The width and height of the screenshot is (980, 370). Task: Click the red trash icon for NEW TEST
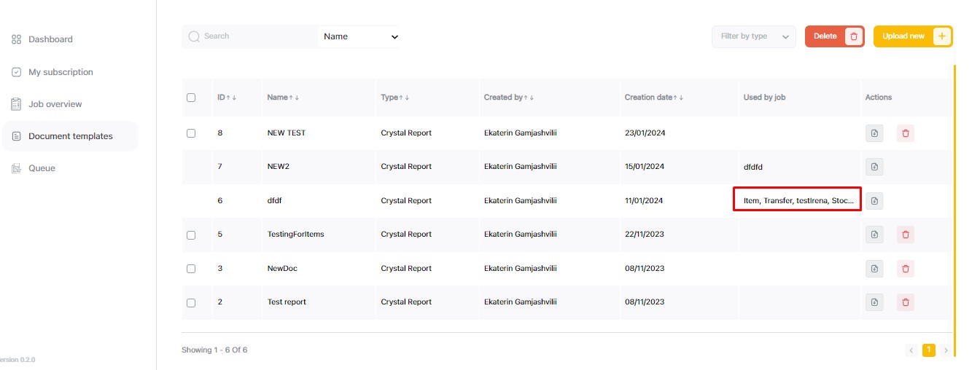(906, 133)
